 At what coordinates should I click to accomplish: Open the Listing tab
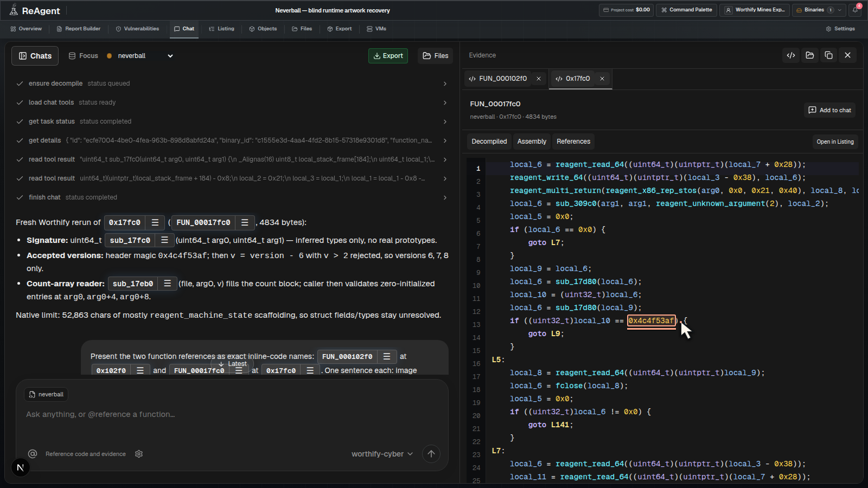click(x=221, y=29)
